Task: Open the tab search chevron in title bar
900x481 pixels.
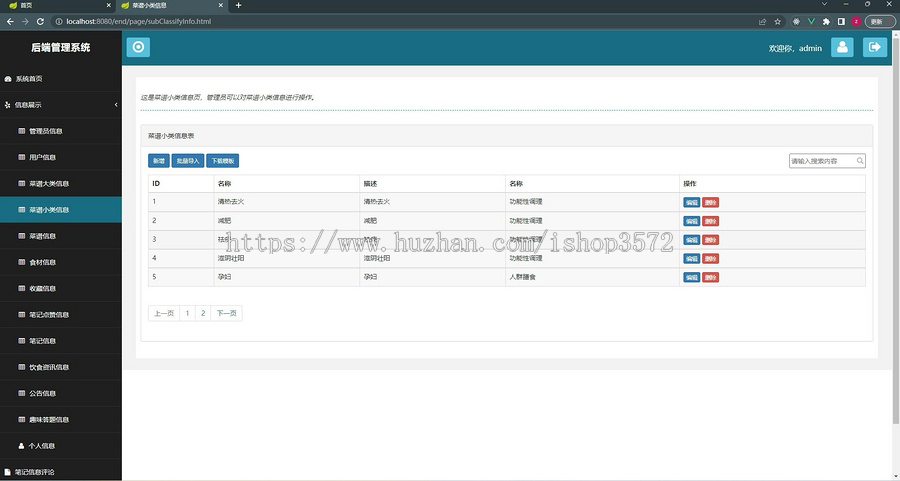Action: [x=824, y=4]
